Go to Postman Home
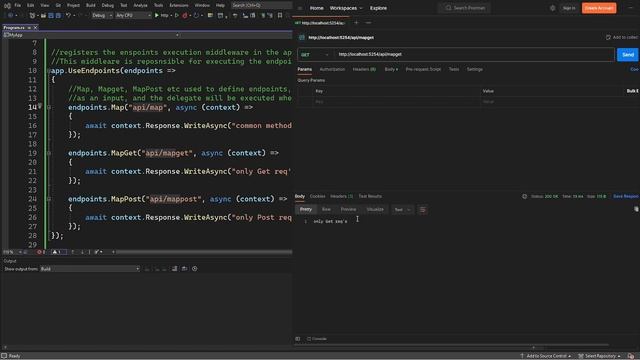Viewport: 640px width, 360px height. click(x=316, y=8)
